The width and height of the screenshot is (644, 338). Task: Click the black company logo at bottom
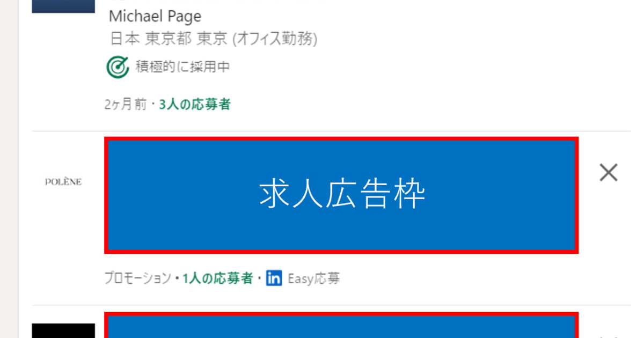coord(63,330)
